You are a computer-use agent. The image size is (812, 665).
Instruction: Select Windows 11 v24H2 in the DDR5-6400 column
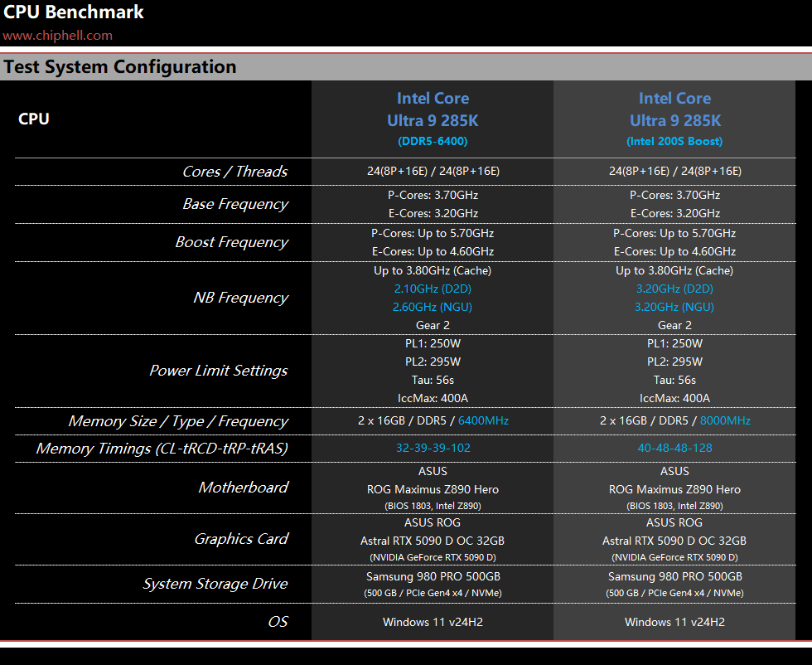click(433, 622)
